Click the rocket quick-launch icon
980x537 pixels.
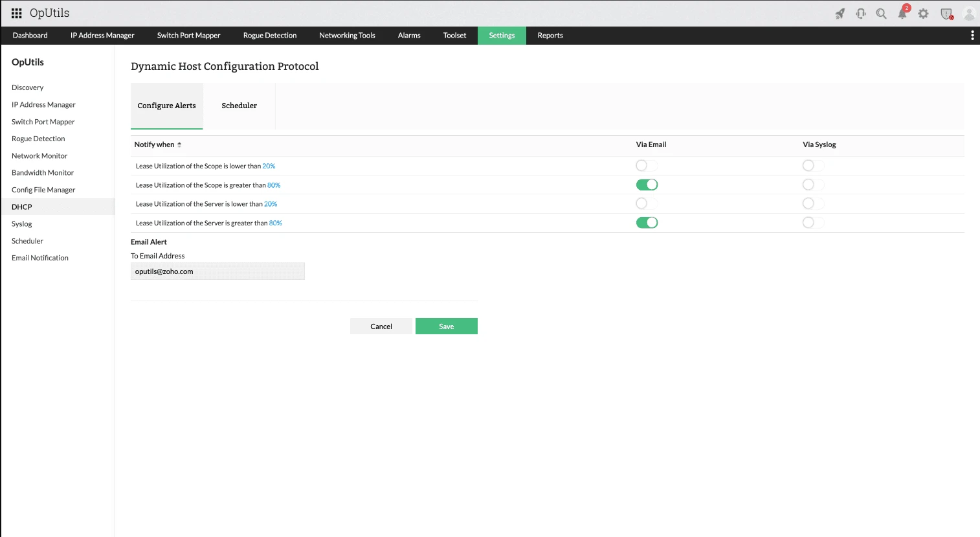point(840,13)
